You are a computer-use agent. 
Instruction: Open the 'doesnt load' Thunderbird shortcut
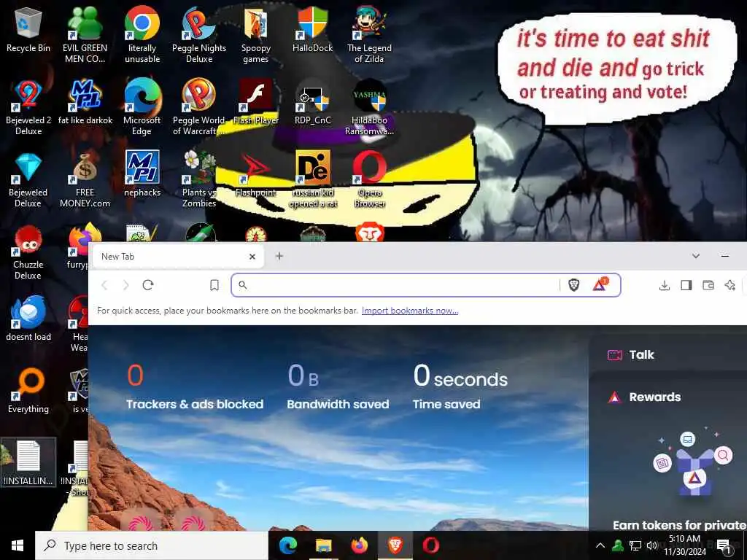click(28, 318)
